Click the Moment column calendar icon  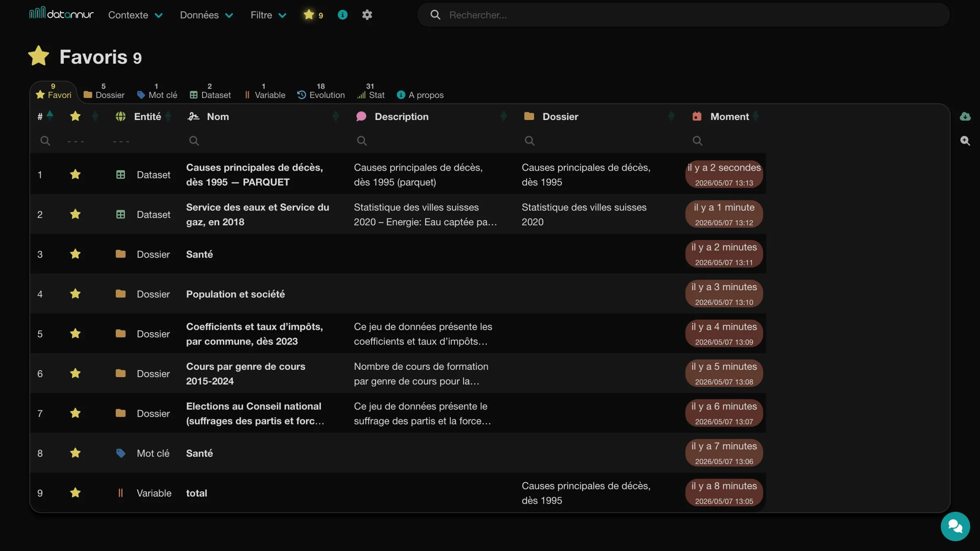[x=697, y=117]
